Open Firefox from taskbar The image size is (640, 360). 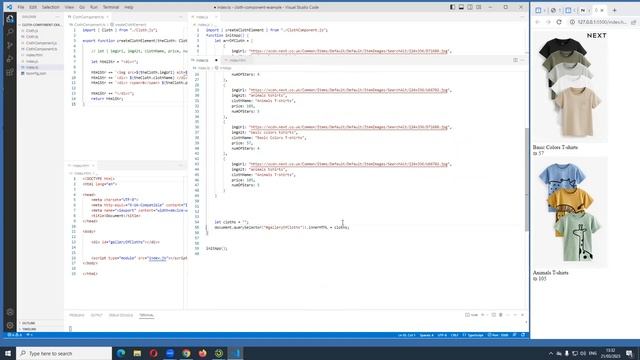pyautogui.click(x=202, y=353)
